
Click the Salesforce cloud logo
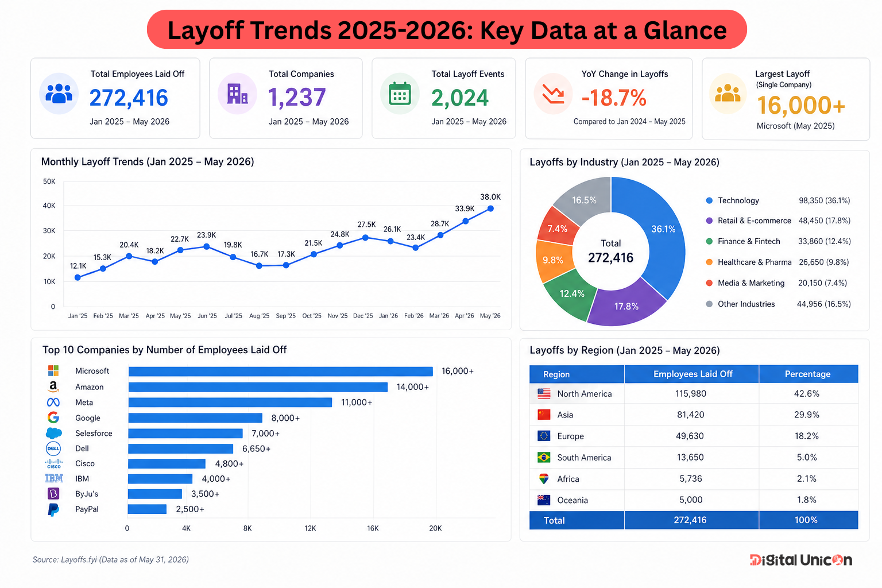tap(53, 433)
